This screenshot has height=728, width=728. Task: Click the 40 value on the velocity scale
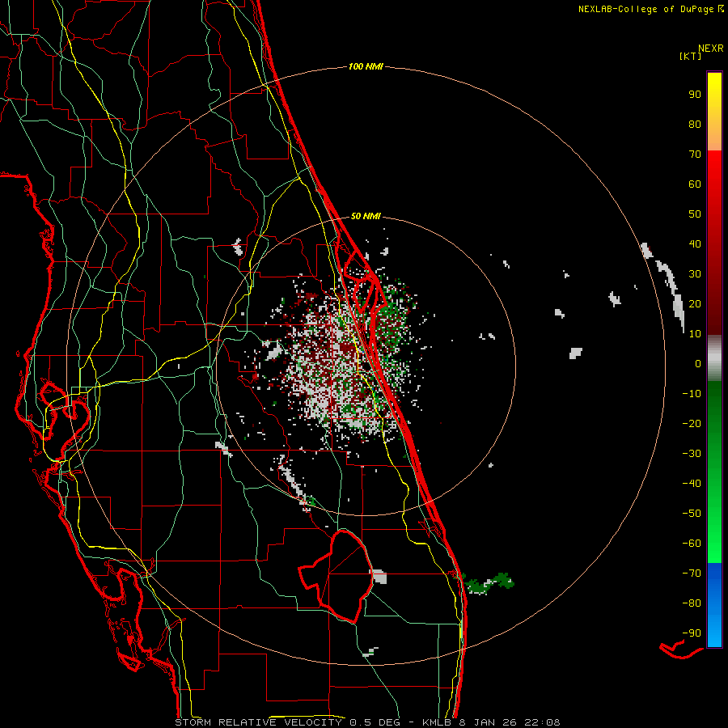click(695, 244)
